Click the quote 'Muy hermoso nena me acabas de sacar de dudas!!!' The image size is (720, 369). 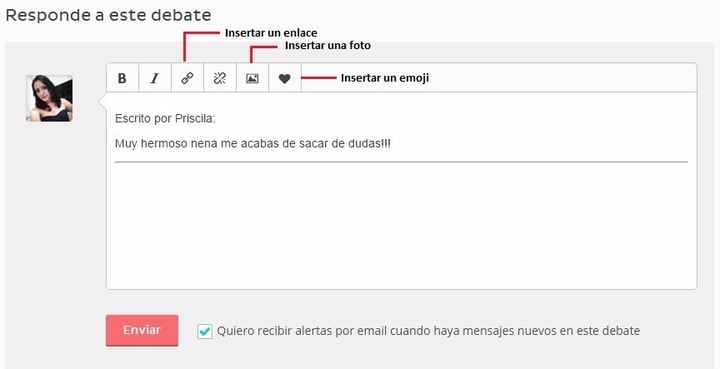(253, 144)
